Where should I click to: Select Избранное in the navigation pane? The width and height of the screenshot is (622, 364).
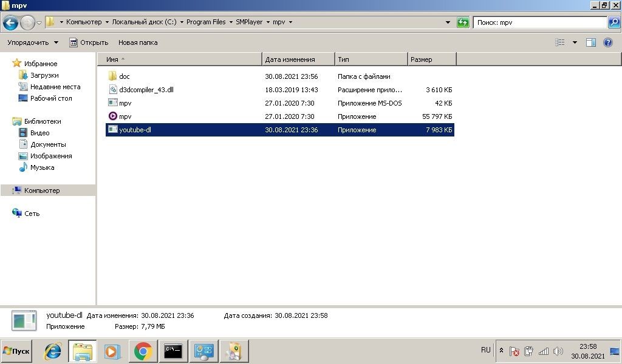tap(41, 63)
